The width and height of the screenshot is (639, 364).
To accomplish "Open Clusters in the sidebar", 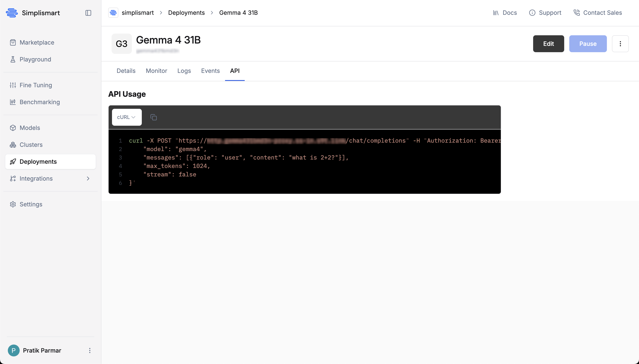I will (50, 145).
